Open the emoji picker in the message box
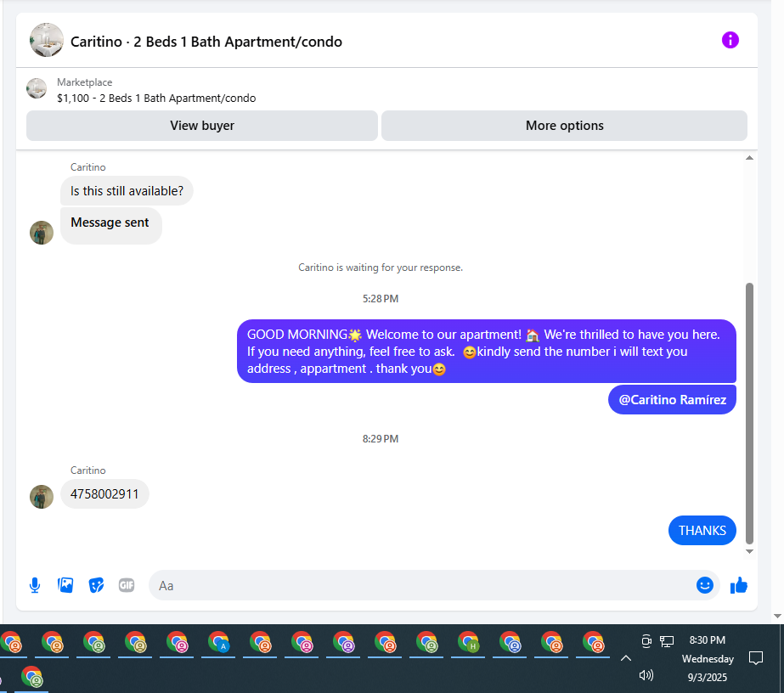784x693 pixels. point(704,585)
